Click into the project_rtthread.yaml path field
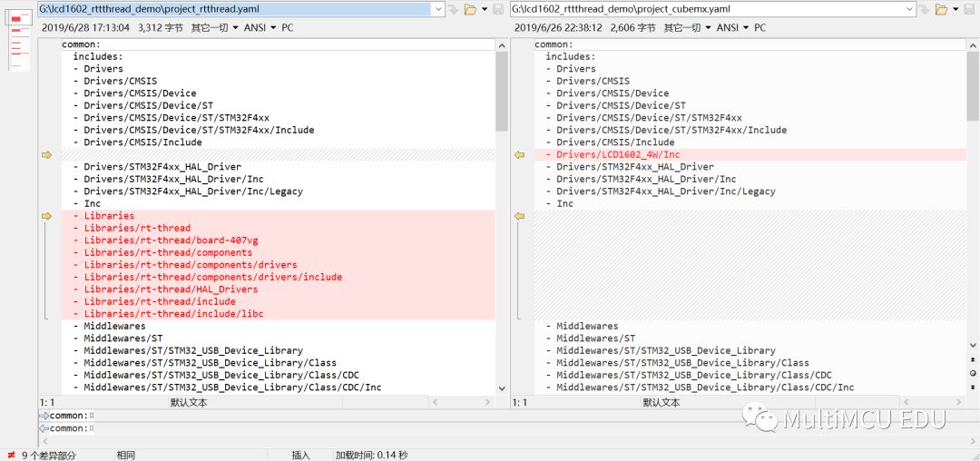 click(234, 9)
